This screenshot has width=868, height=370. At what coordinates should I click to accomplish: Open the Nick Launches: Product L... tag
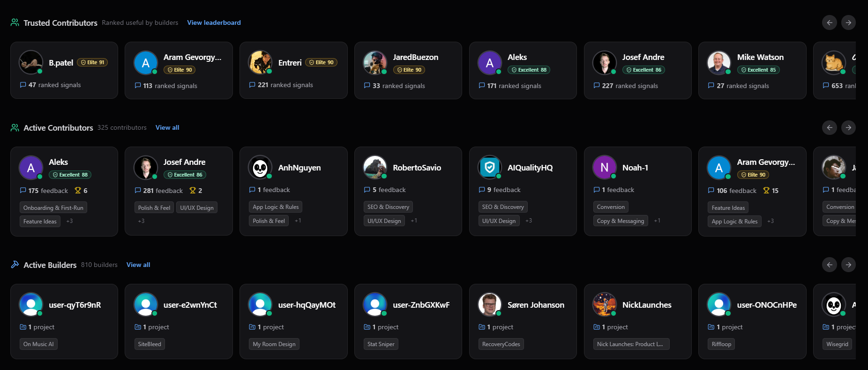tap(631, 344)
